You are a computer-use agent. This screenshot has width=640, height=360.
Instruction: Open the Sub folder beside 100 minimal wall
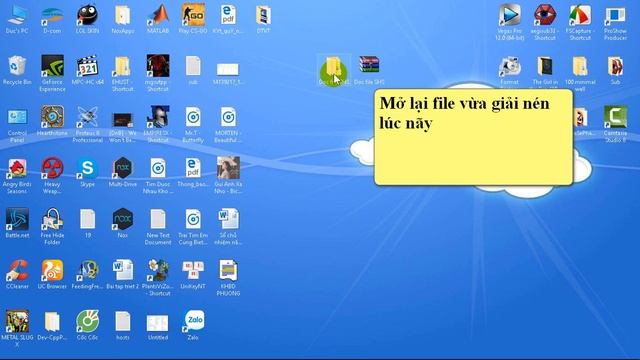point(615,70)
